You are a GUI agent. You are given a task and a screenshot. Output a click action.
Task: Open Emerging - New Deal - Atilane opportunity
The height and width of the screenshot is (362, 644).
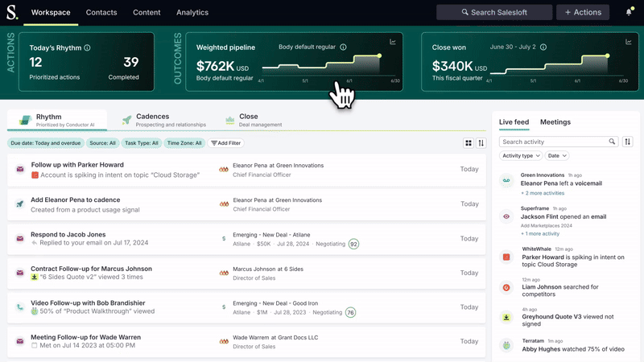pos(271,235)
